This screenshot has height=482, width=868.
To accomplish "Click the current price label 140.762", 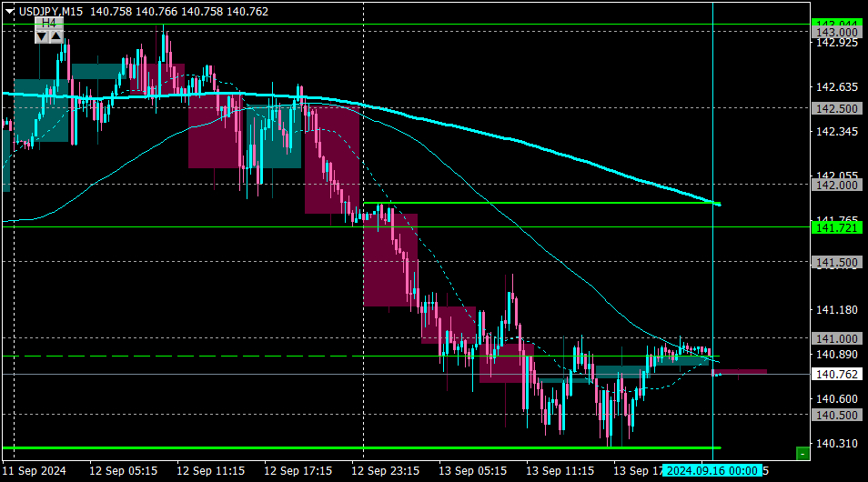I will pos(836,375).
